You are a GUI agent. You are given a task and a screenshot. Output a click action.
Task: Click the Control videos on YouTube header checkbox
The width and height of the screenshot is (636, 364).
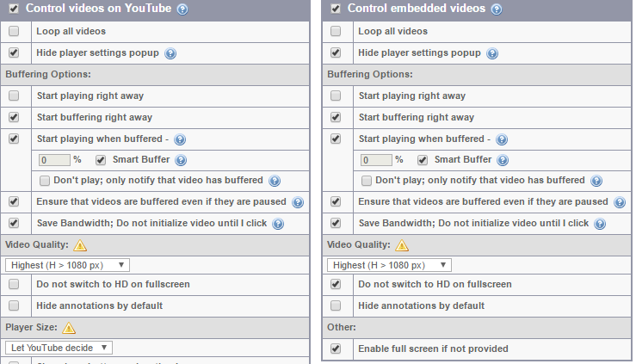point(14,9)
